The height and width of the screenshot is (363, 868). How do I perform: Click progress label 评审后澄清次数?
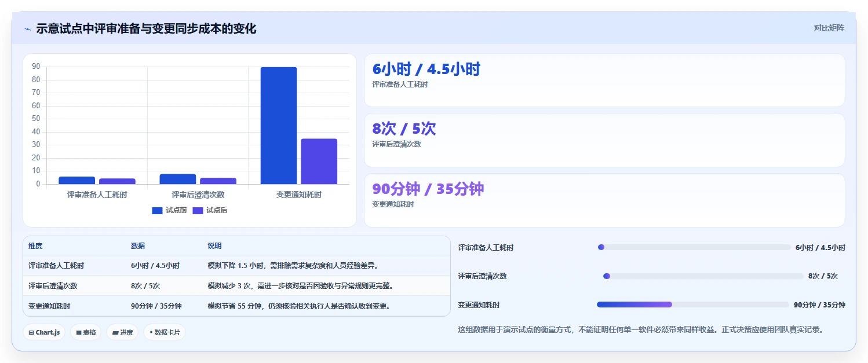point(482,276)
